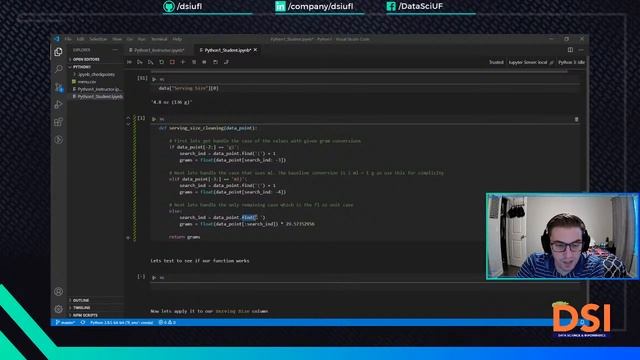
Task: Click the sync icon in status bar
Action: [83, 322]
